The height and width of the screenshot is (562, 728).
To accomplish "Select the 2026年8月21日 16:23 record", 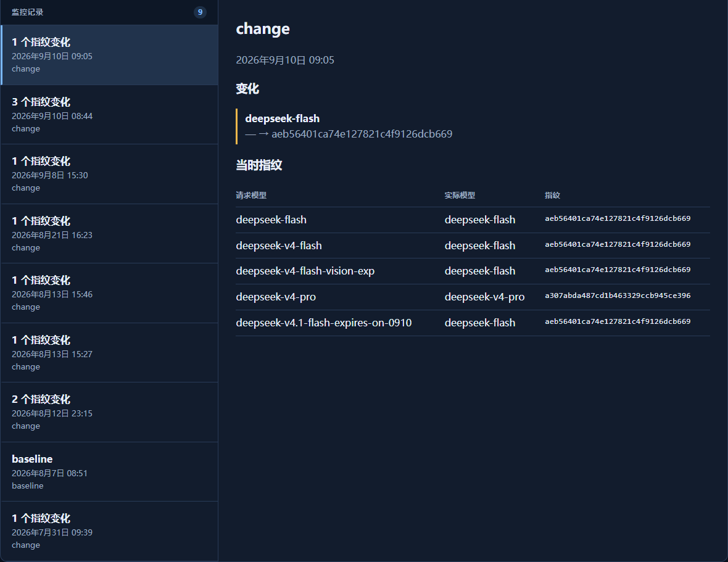I will (x=110, y=234).
